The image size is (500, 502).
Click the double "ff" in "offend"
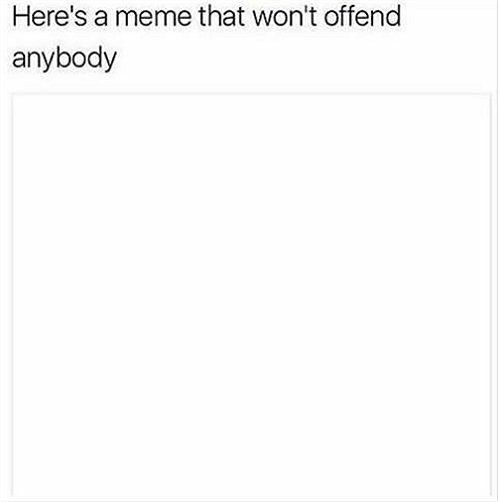(347, 16)
